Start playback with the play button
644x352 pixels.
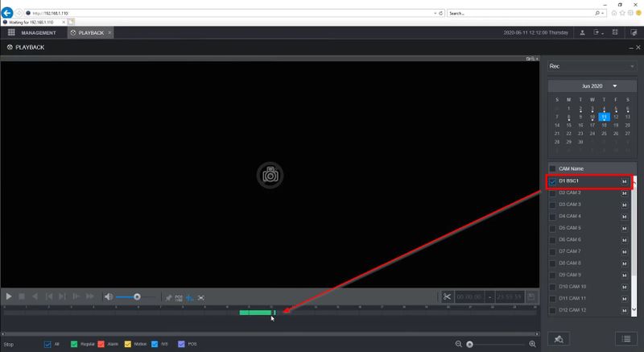pyautogui.click(x=9, y=296)
